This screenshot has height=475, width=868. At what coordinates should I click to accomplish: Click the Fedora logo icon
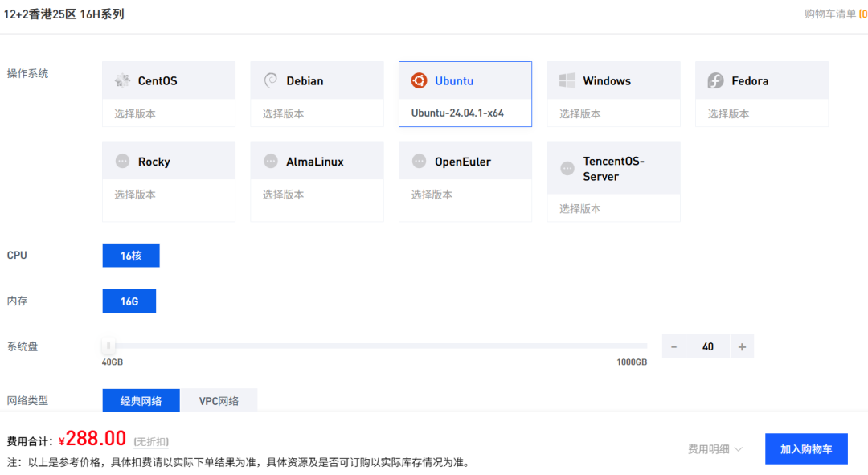(716, 80)
